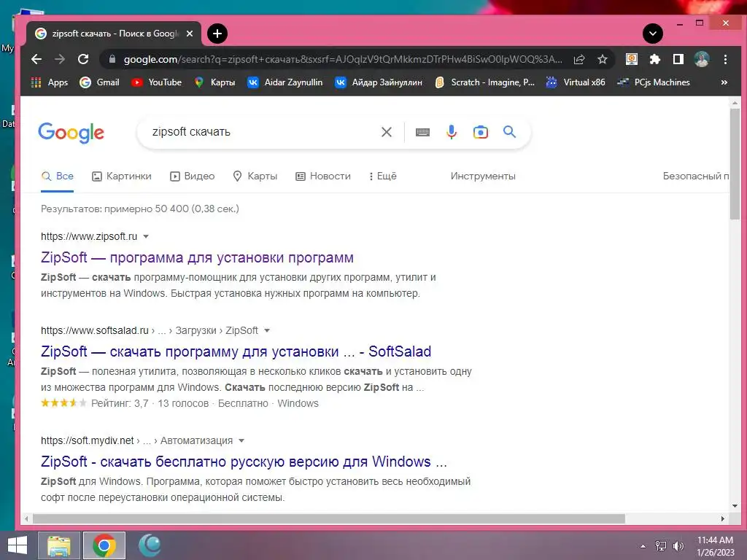747x560 pixels.
Task: Open PCjs Machines bookmark
Action: (x=653, y=82)
